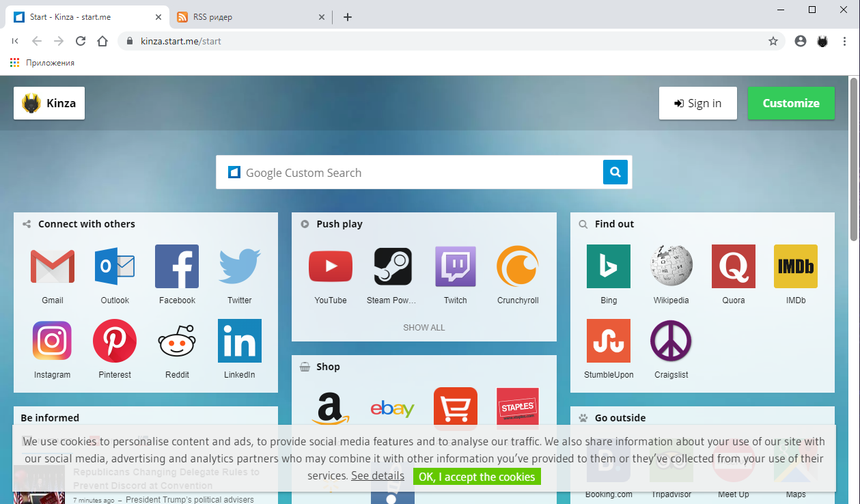Open the Meet Up bookmark
Image resolution: width=860 pixels, height=504 pixels.
[x=734, y=468]
